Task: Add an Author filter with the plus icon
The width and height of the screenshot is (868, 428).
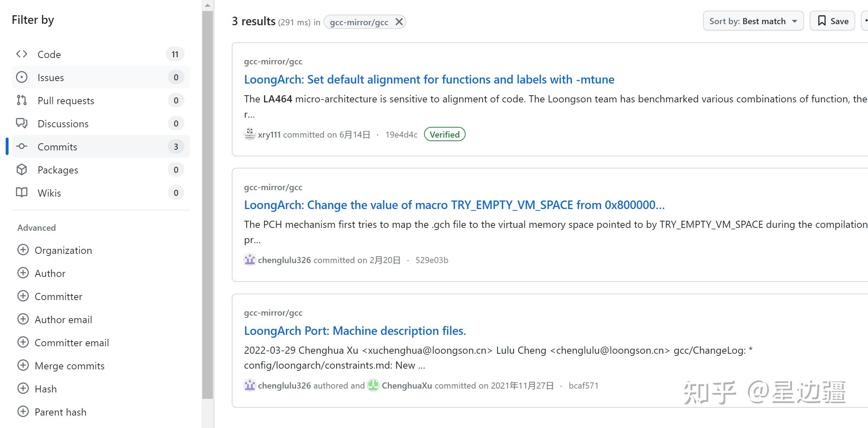Action: point(23,273)
